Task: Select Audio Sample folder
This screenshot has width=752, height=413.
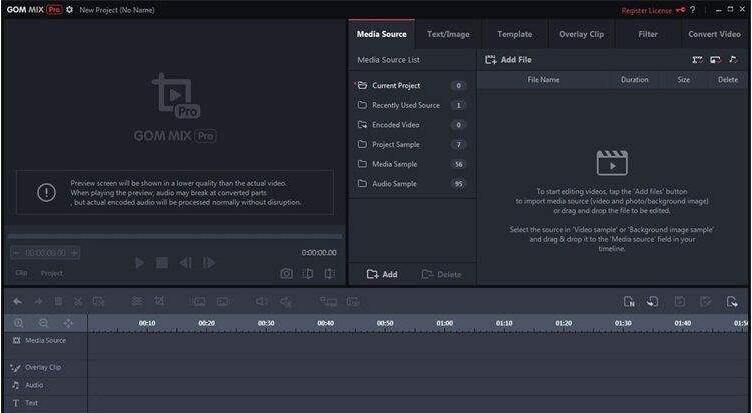Action: (x=412, y=184)
